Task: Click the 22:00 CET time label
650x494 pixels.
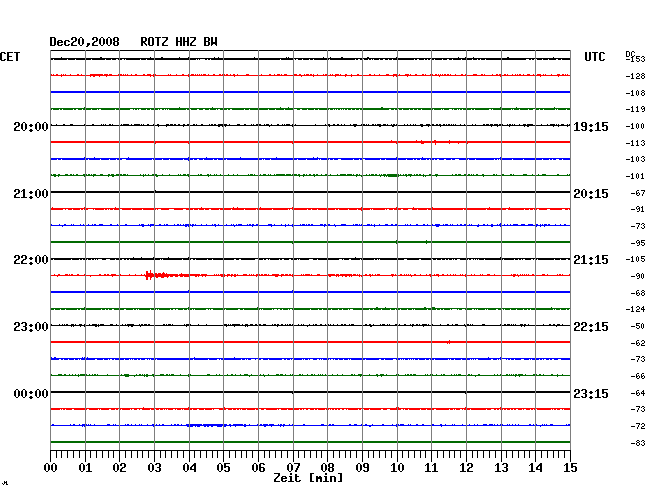Action: coord(31,260)
